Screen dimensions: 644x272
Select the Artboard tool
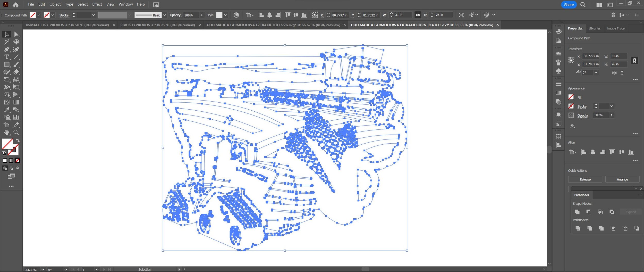pos(7,125)
